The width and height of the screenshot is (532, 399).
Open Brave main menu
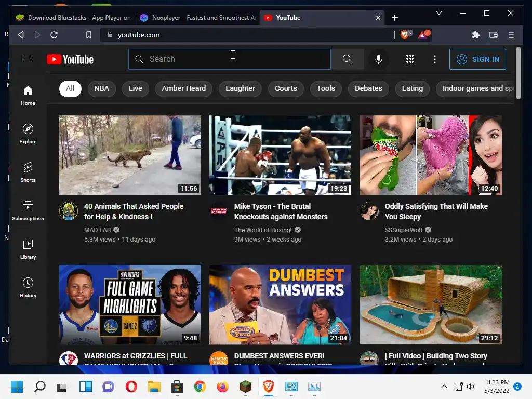tap(511, 35)
